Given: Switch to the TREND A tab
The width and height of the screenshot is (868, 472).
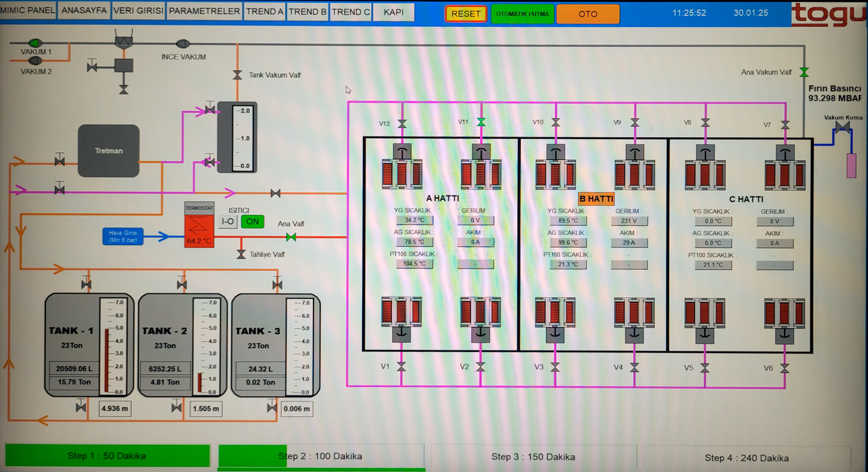Looking at the screenshot, I should 264,12.
